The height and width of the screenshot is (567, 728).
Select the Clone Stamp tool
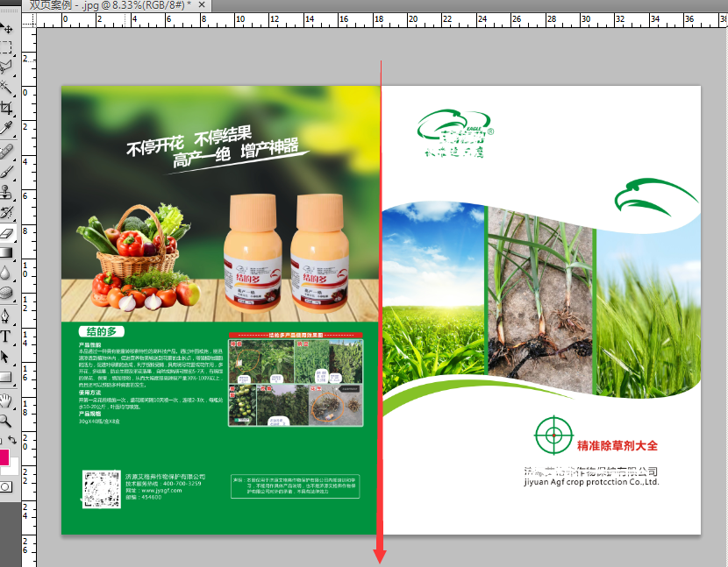point(6,192)
